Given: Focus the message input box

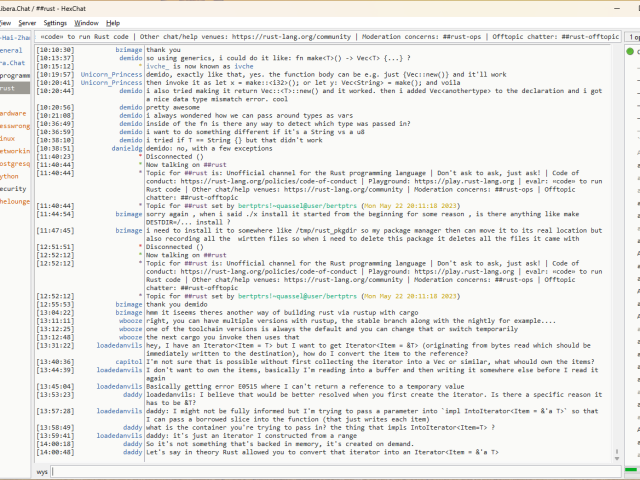Looking at the screenshot, I should point(340,470).
